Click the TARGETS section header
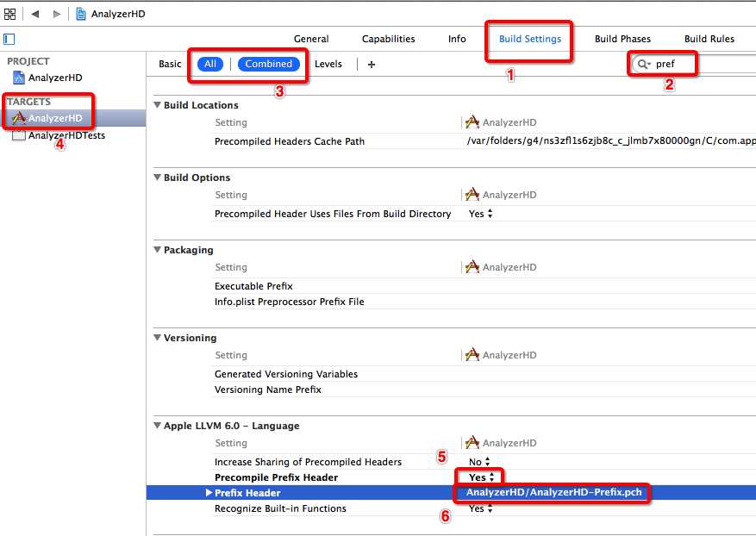756x536 pixels. (29, 102)
